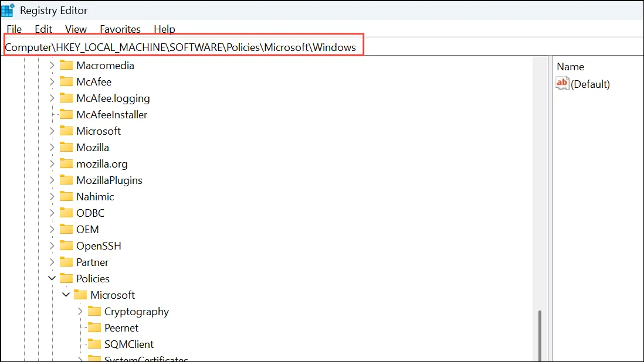Select the SQMClient key label
Viewport: 644px width, 362px height.
(x=129, y=344)
